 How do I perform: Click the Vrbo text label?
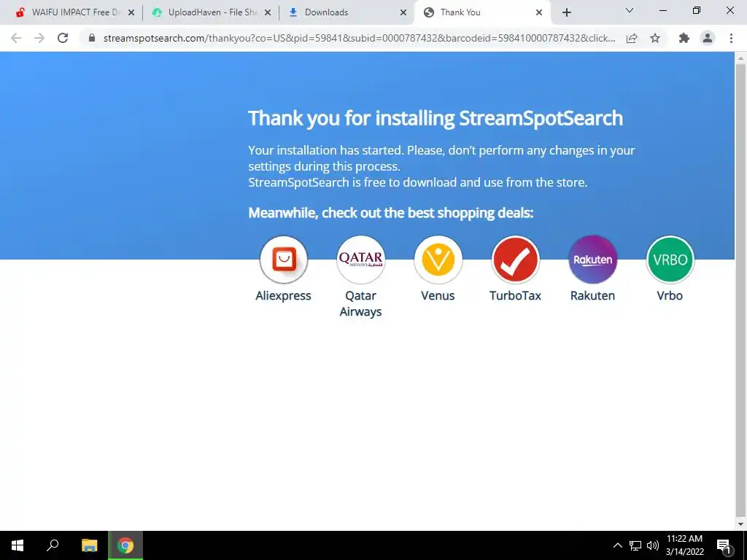670,296
